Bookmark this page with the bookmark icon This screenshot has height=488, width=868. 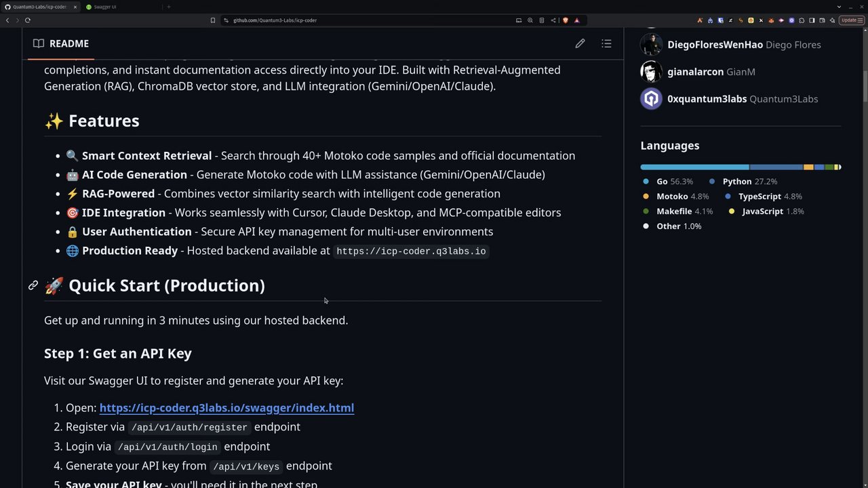pos(213,20)
